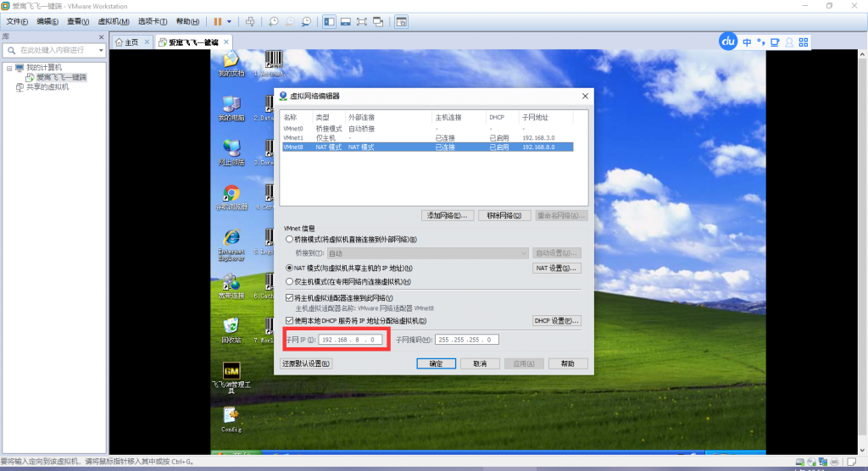
Task: Select 共享的虚拟机 in library tree
Action: click(47, 87)
